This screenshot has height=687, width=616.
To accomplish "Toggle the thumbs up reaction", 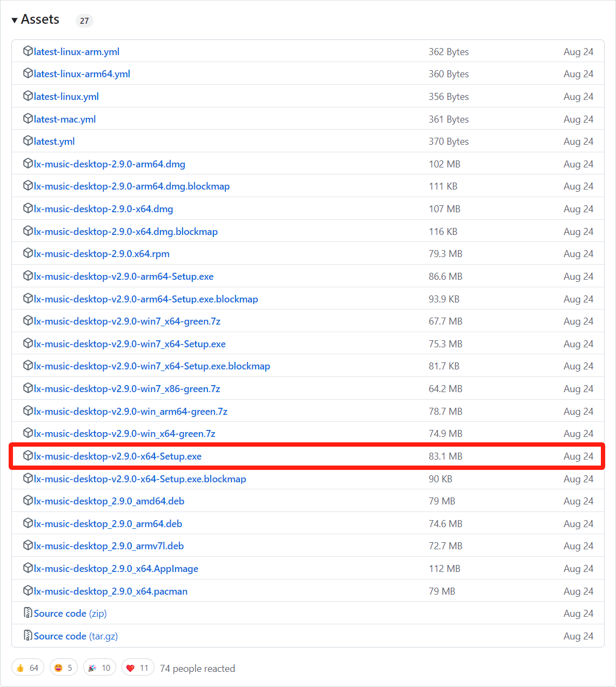I will coord(28,668).
